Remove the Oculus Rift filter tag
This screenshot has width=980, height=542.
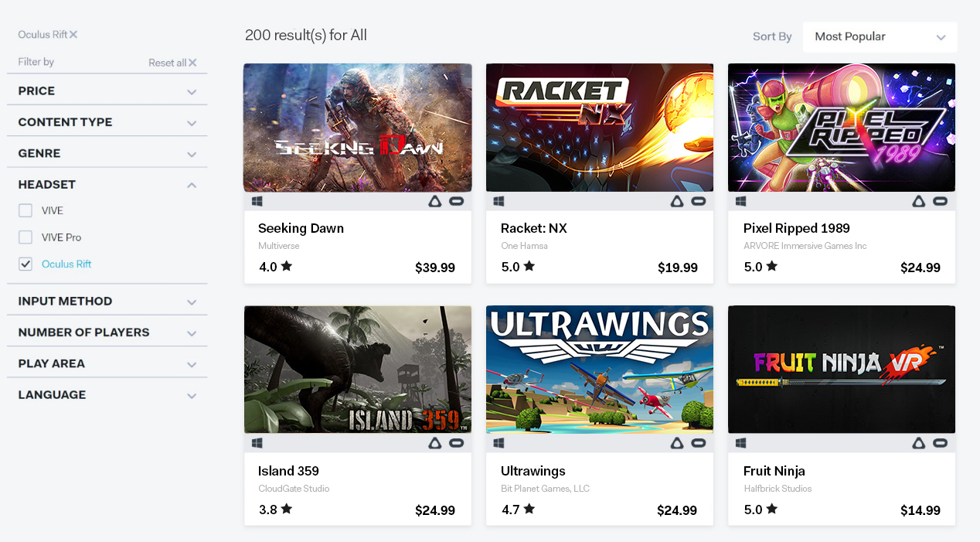click(73, 35)
